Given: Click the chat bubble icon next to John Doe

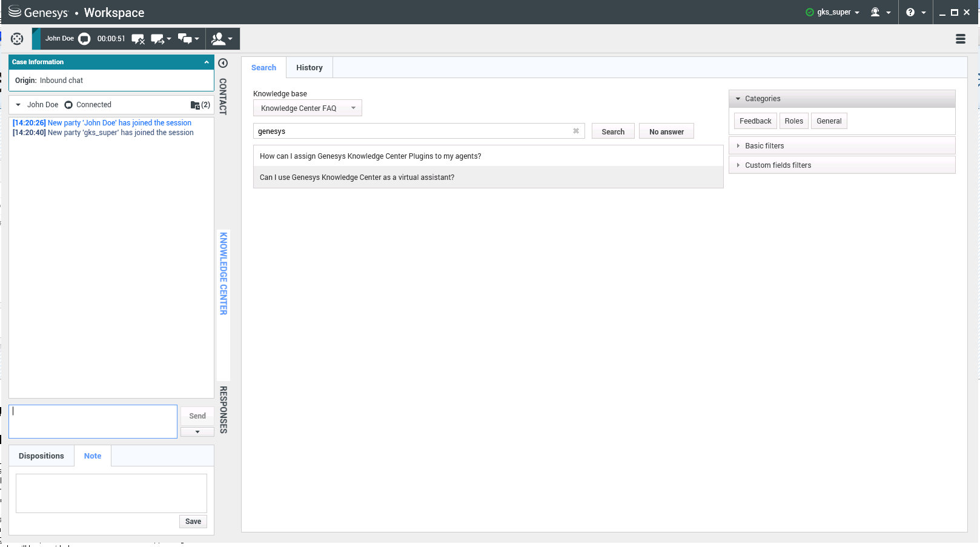Looking at the screenshot, I should [x=84, y=39].
